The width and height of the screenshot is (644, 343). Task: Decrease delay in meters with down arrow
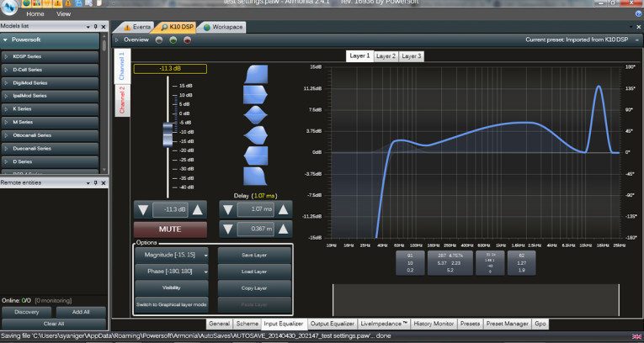point(228,230)
